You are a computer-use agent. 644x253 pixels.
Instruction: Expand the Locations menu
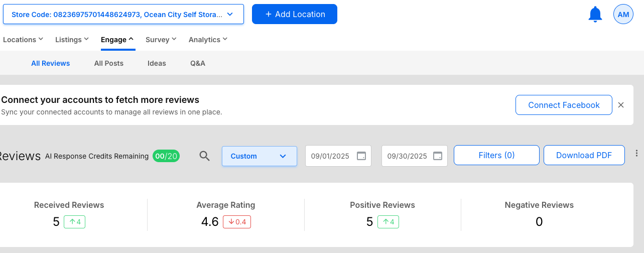(x=23, y=40)
